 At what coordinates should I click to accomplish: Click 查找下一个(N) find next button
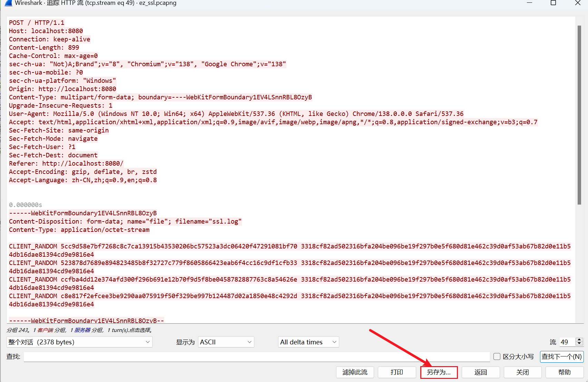tap(561, 356)
